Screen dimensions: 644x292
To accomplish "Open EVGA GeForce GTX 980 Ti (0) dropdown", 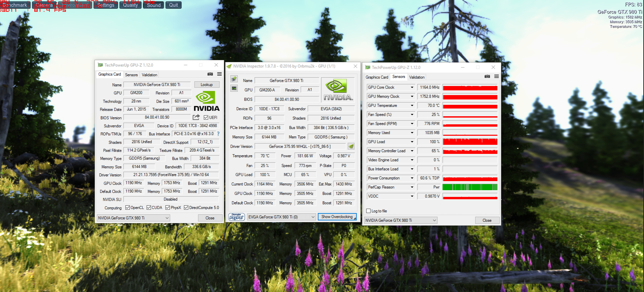I will 282,217.
